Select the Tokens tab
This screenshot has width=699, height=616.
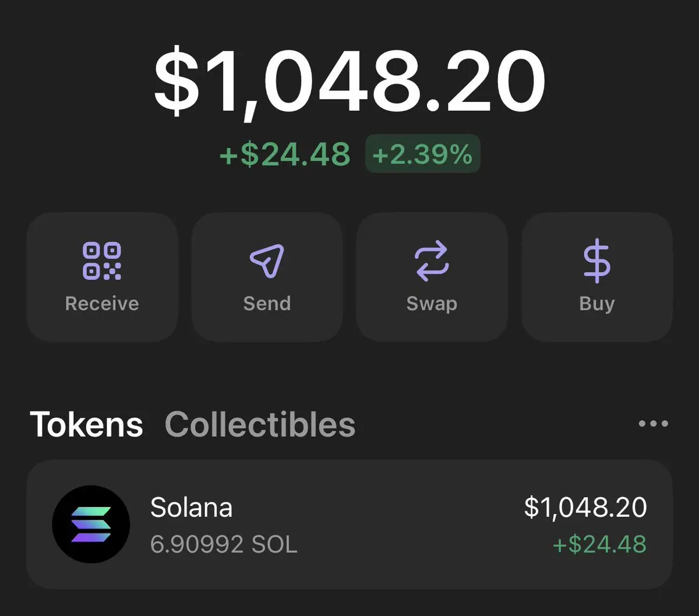click(86, 424)
